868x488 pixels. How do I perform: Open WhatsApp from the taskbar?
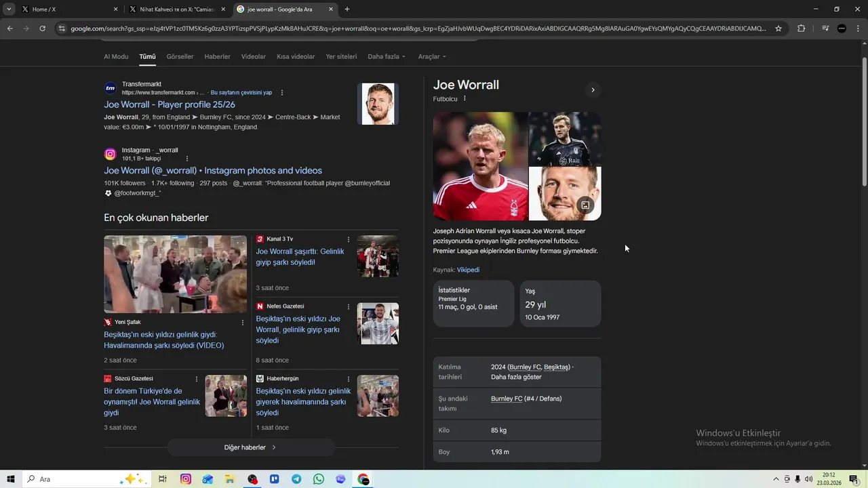[319, 479]
